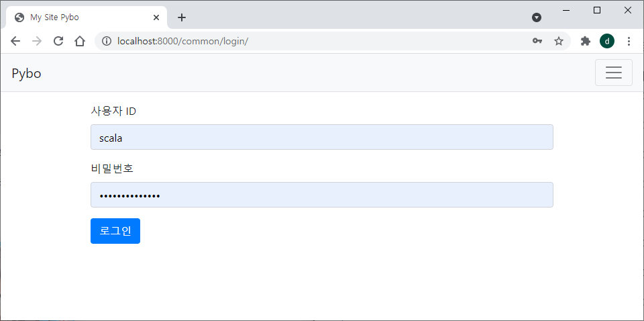Focus the 사용자 ID input field
Screen dimensions: 644x321
[x=321, y=137]
